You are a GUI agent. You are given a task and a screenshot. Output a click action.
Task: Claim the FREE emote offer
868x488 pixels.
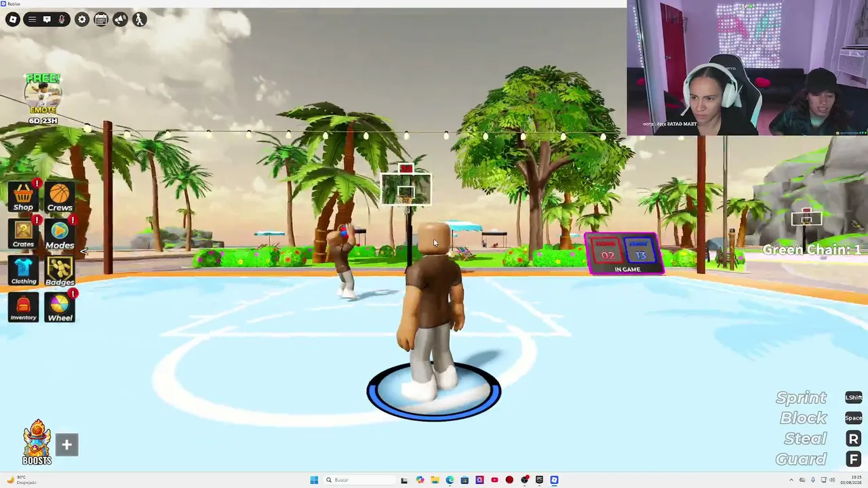(x=43, y=95)
